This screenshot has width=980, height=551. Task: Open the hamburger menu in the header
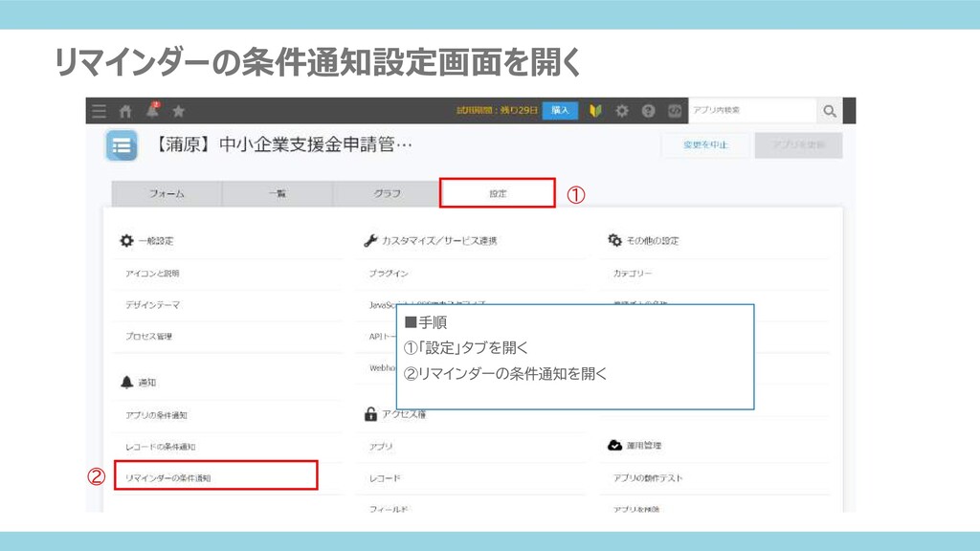99,111
